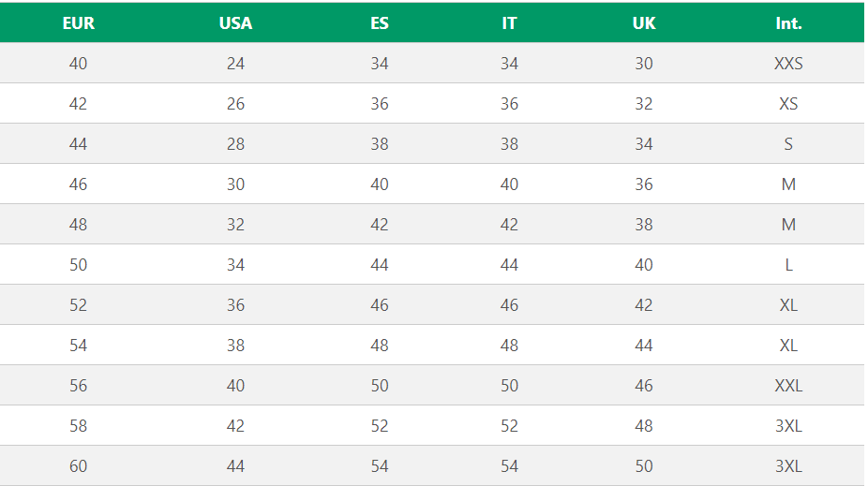Select the XXS international size cell
The width and height of the screenshot is (868, 486).
(788, 64)
